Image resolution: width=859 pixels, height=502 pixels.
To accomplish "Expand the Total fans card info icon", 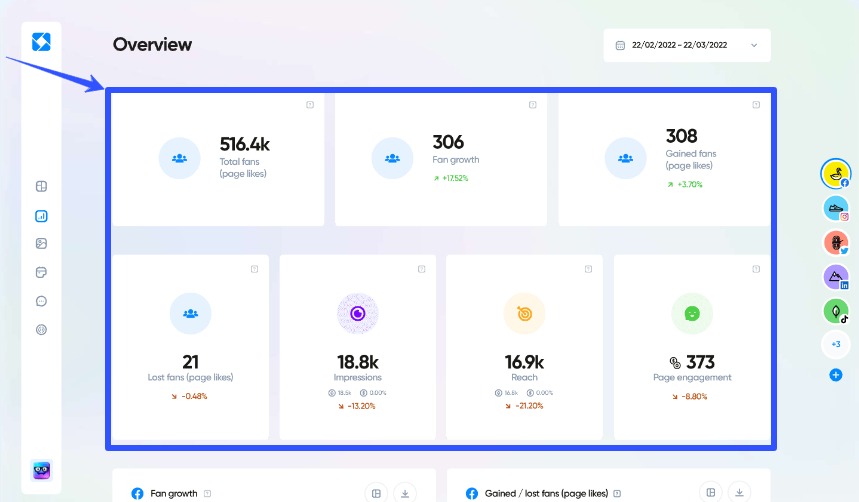I will coord(309,104).
